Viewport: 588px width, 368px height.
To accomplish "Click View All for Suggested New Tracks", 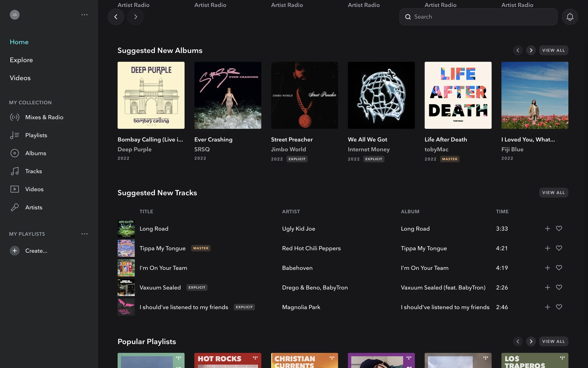I will 553,193.
